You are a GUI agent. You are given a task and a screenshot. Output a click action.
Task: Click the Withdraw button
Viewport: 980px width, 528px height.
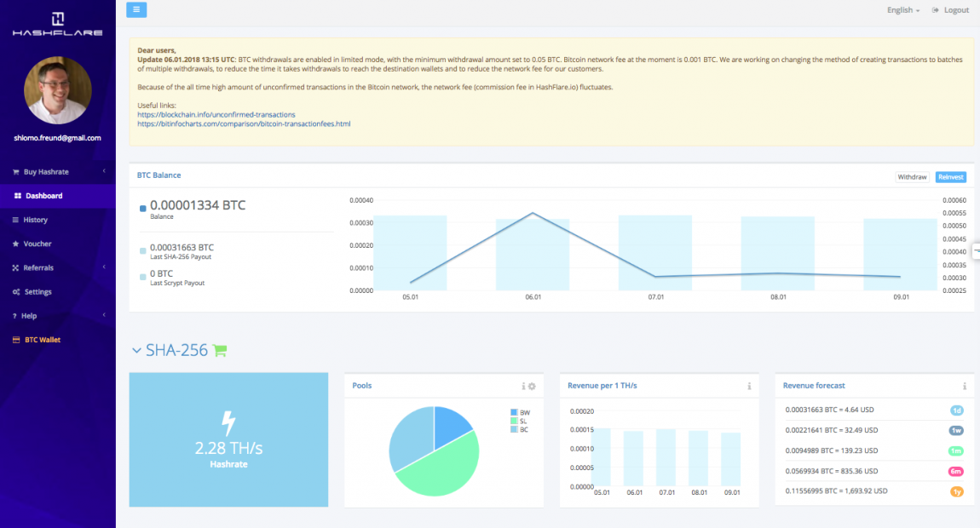(x=912, y=177)
